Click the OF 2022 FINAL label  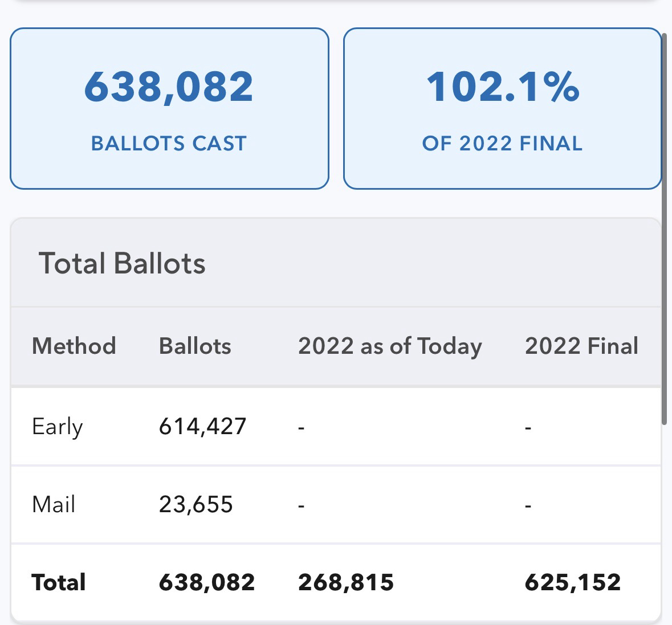(x=503, y=144)
